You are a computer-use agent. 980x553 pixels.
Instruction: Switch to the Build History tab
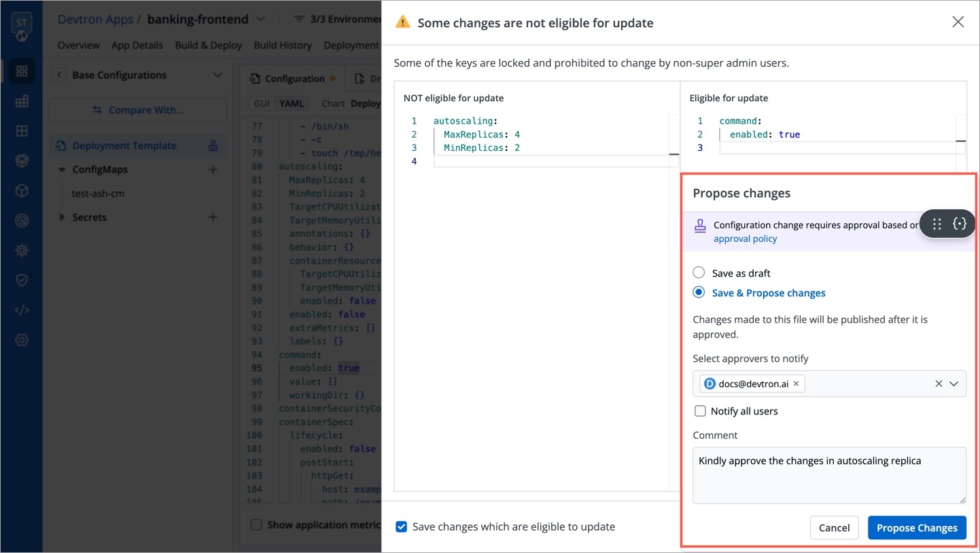(x=283, y=46)
